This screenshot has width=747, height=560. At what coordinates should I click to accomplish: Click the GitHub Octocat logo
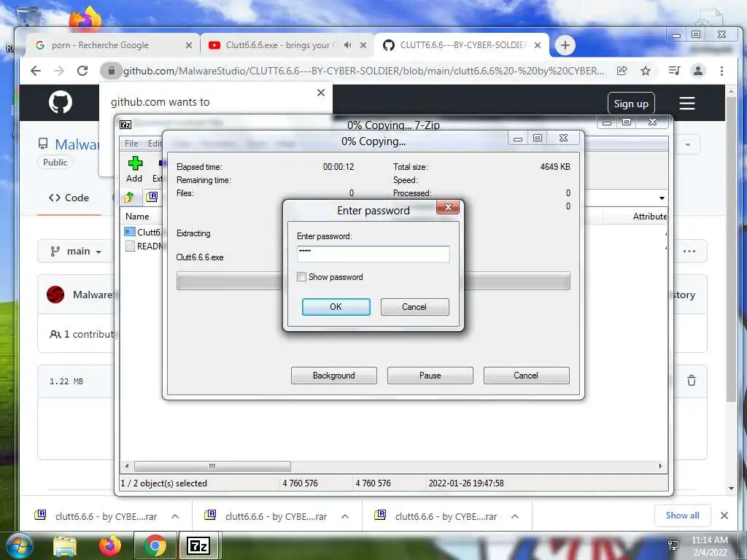61,102
